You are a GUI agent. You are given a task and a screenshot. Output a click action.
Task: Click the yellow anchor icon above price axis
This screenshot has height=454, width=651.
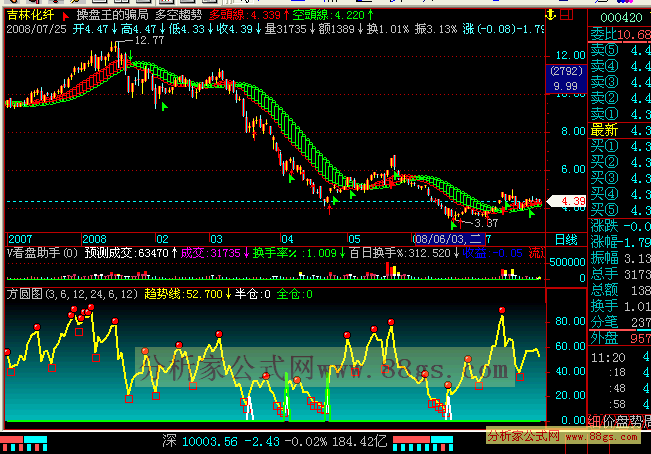coord(551,15)
